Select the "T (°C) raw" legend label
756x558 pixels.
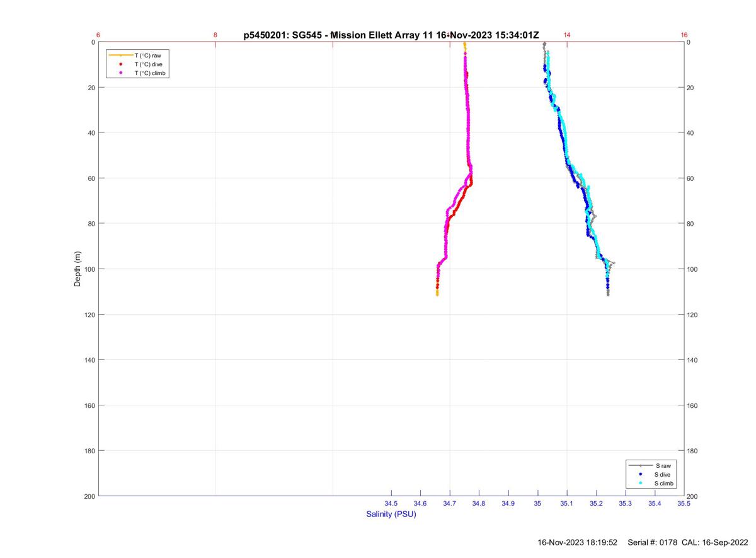148,55
